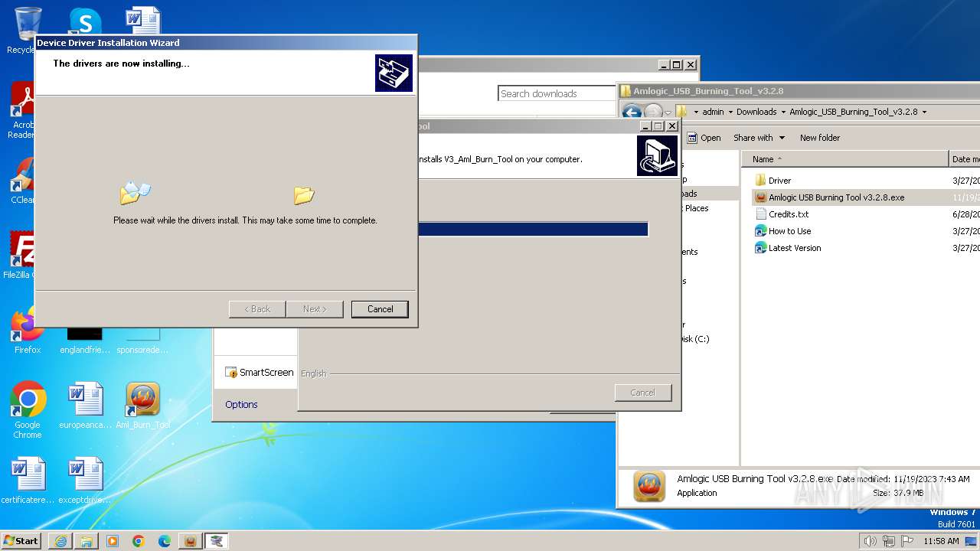Viewport: 980px width, 551px height.
Task: Sort files by Date modified column
Action: click(x=965, y=159)
